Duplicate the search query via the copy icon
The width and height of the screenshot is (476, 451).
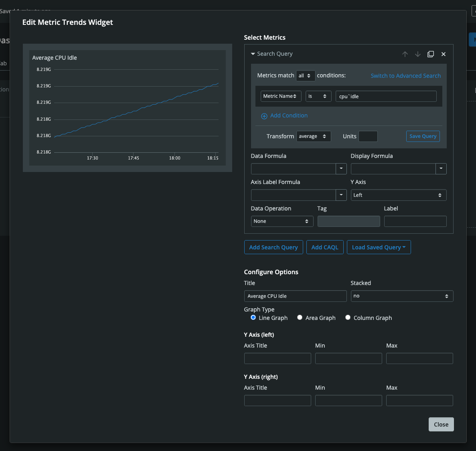point(431,54)
